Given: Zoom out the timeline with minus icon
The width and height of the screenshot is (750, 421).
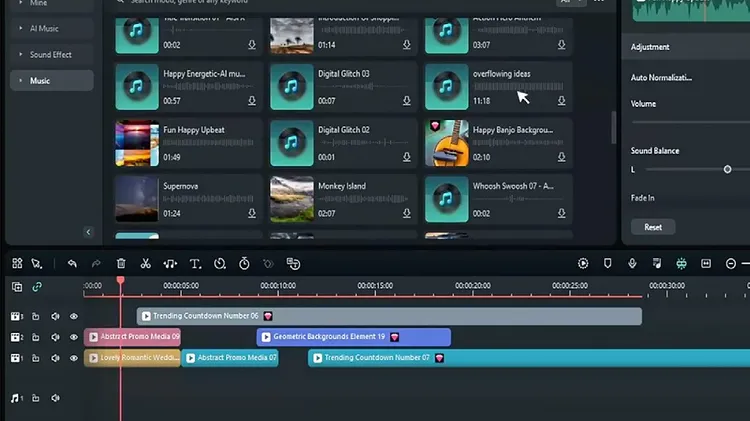Looking at the screenshot, I should (731, 264).
